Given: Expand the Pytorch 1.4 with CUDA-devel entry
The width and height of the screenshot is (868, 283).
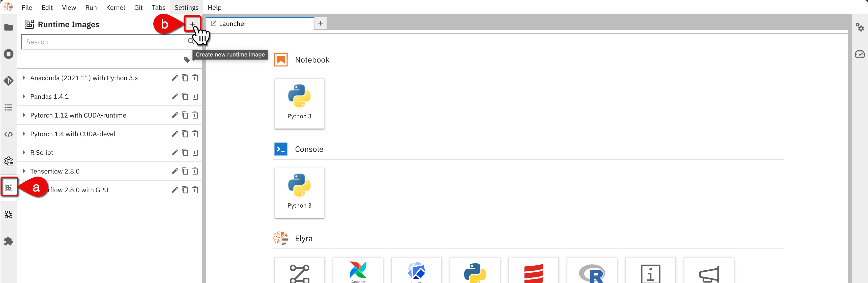Looking at the screenshot, I should [x=24, y=134].
